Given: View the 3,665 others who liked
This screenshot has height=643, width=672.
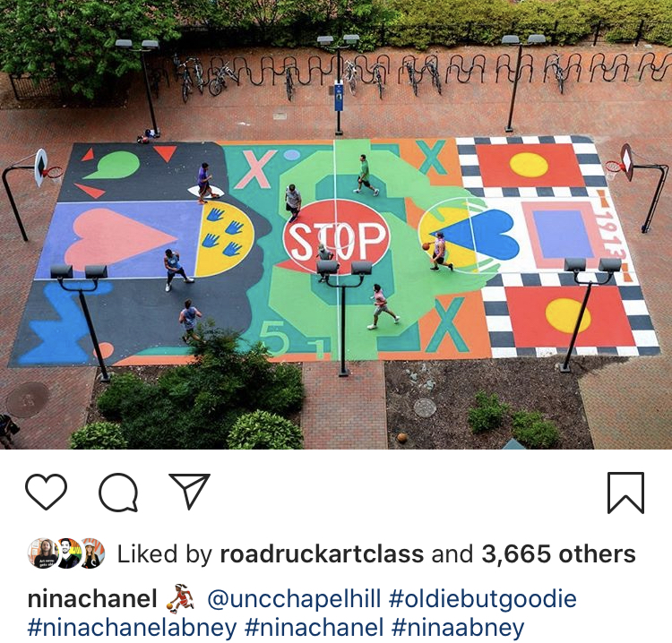Looking at the screenshot, I should pyautogui.click(x=558, y=554).
